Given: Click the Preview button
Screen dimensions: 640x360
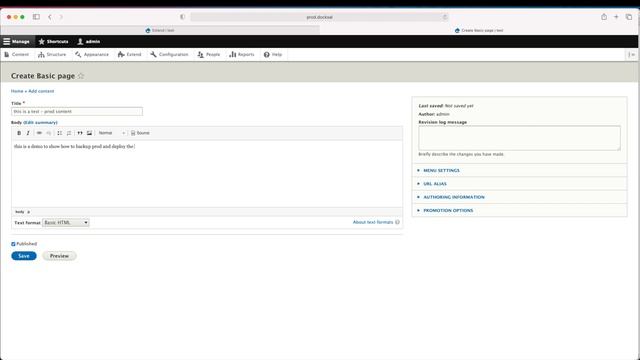Looking at the screenshot, I should 59,256.
